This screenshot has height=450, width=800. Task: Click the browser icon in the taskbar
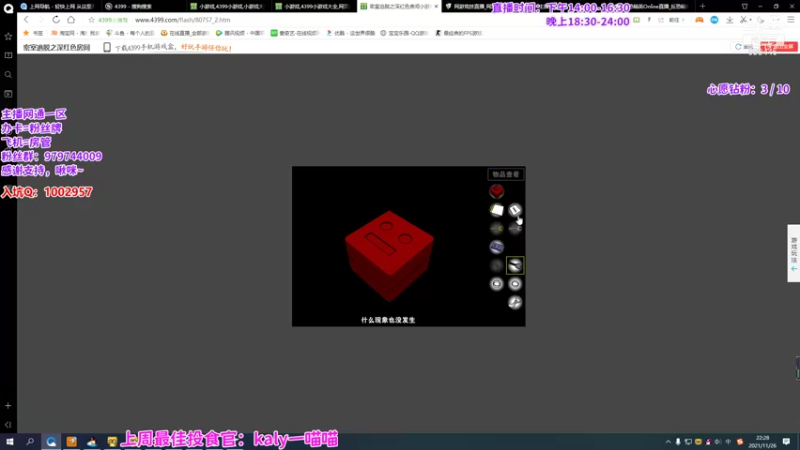tap(51, 441)
